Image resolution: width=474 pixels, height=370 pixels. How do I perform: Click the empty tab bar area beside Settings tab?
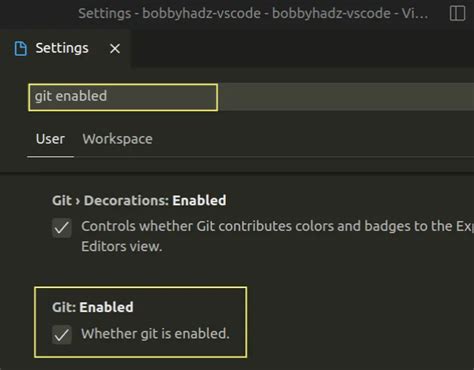302,49
